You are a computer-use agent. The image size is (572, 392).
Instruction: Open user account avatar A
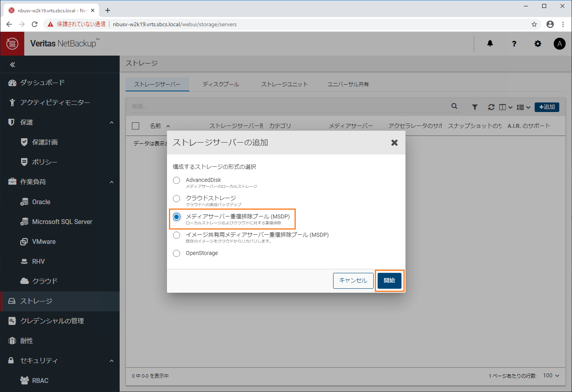[x=560, y=44]
